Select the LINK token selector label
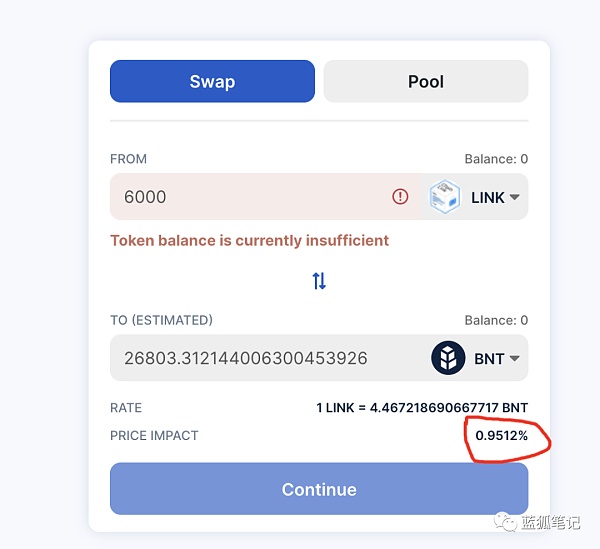 coord(488,197)
